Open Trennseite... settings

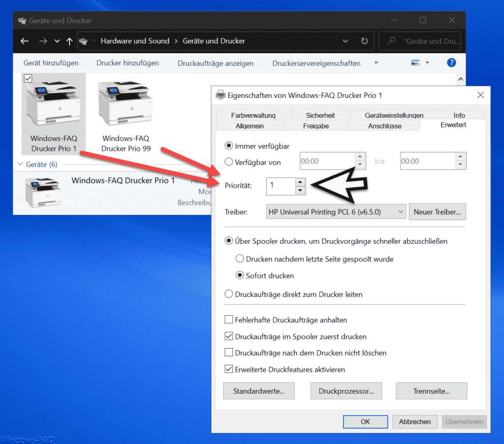431,391
